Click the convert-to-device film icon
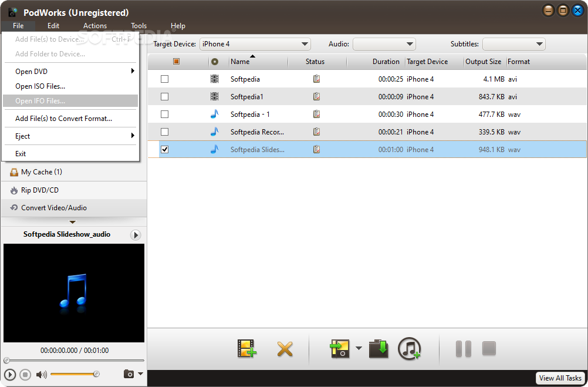 click(x=340, y=348)
